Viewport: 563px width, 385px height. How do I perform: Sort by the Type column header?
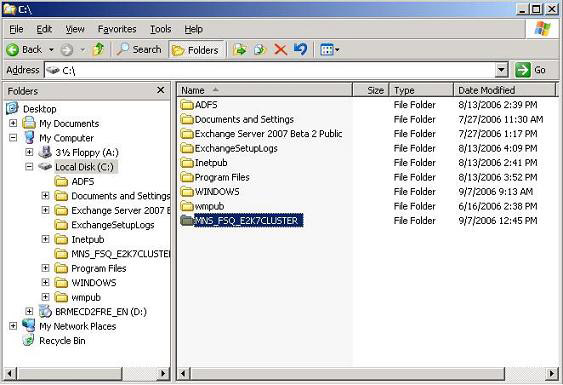pos(422,90)
